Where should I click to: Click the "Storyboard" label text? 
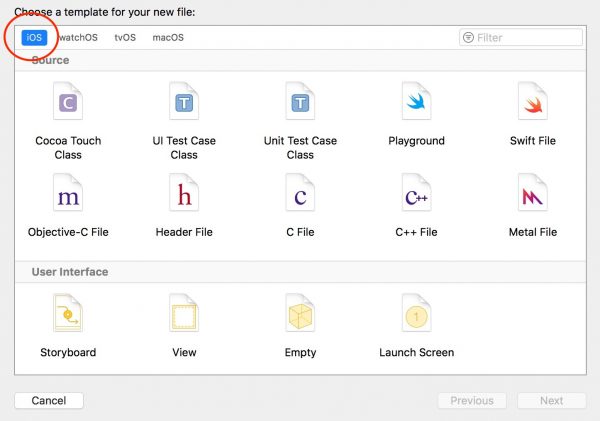click(x=68, y=352)
